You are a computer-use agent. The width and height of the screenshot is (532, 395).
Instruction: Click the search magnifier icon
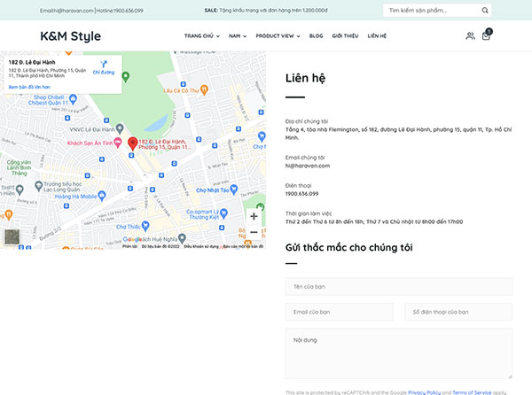pyautogui.click(x=485, y=11)
